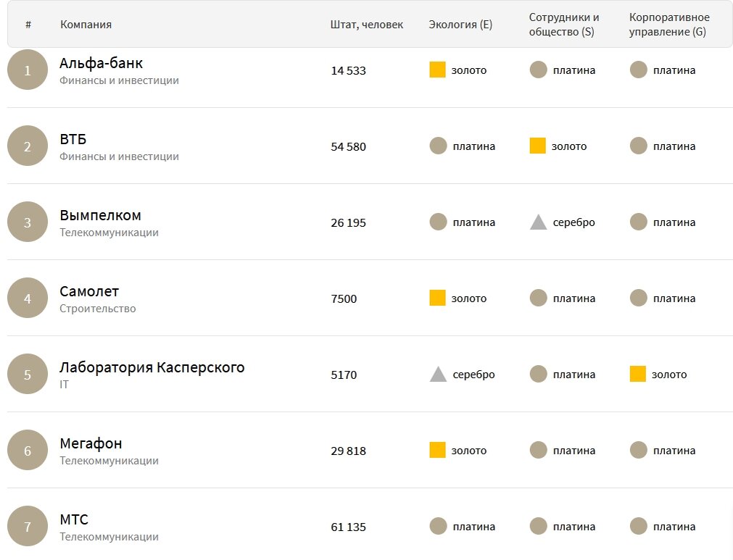This screenshot has width=733, height=560.
Task: Click серебро label in Лаборатория Касперского row
Action: (474, 375)
